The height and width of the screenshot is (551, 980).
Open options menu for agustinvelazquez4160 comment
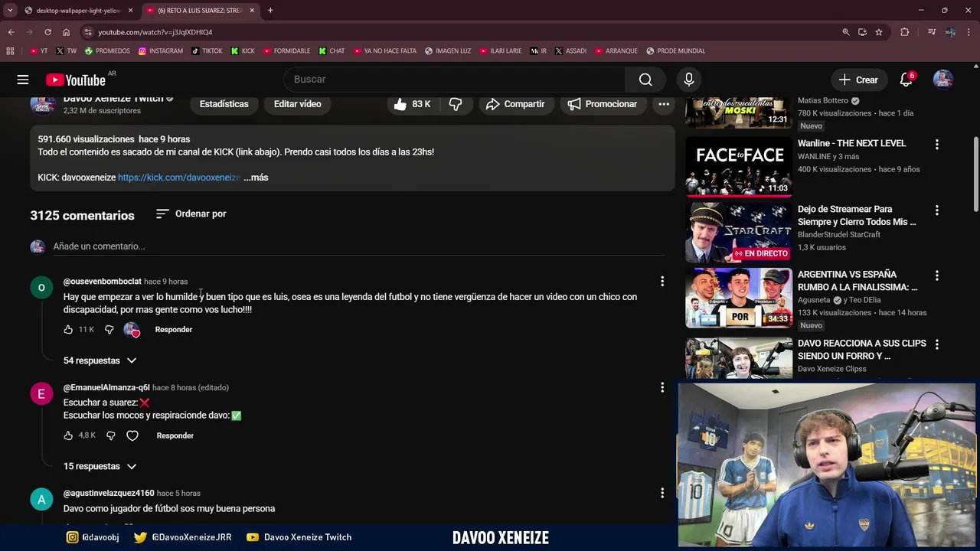[x=662, y=494]
